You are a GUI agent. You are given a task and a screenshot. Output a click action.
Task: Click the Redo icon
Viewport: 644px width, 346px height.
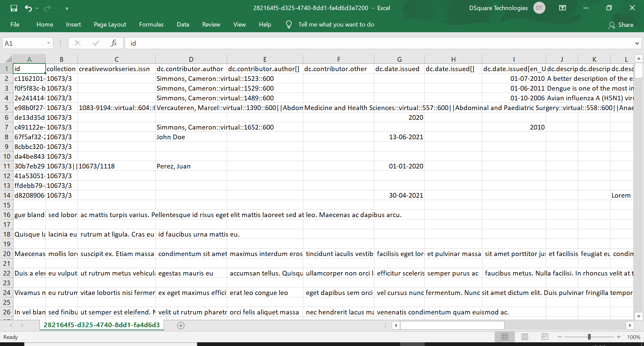tap(47, 8)
